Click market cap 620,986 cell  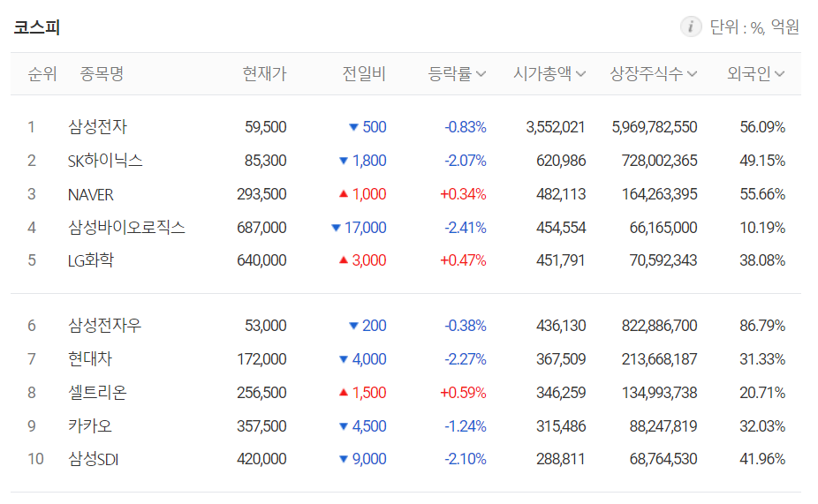coord(561,161)
